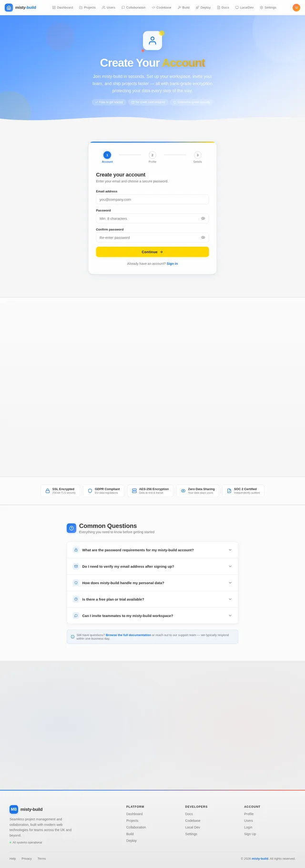305x868 pixels.
Task: Open footer Account Login link
Action: 248,827
